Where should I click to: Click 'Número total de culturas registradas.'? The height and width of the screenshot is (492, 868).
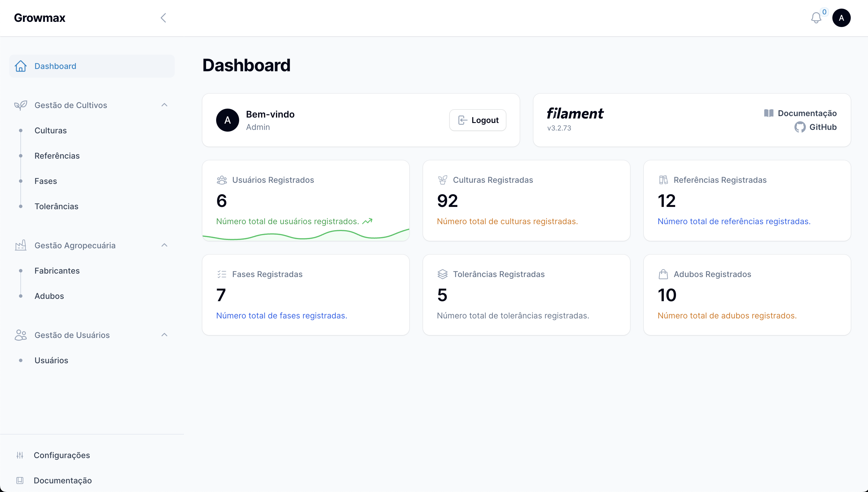coord(507,221)
